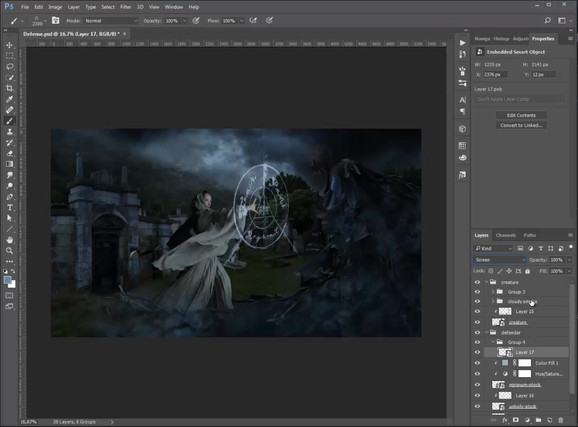This screenshot has width=578, height=427.
Task: Toggle the layer filter on/off switch
Action: pyautogui.click(x=571, y=247)
